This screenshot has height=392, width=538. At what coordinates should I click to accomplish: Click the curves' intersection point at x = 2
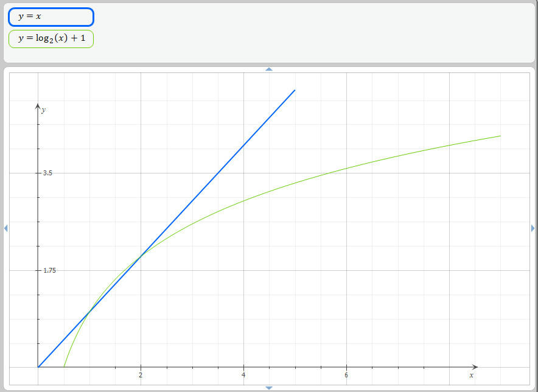(141, 256)
